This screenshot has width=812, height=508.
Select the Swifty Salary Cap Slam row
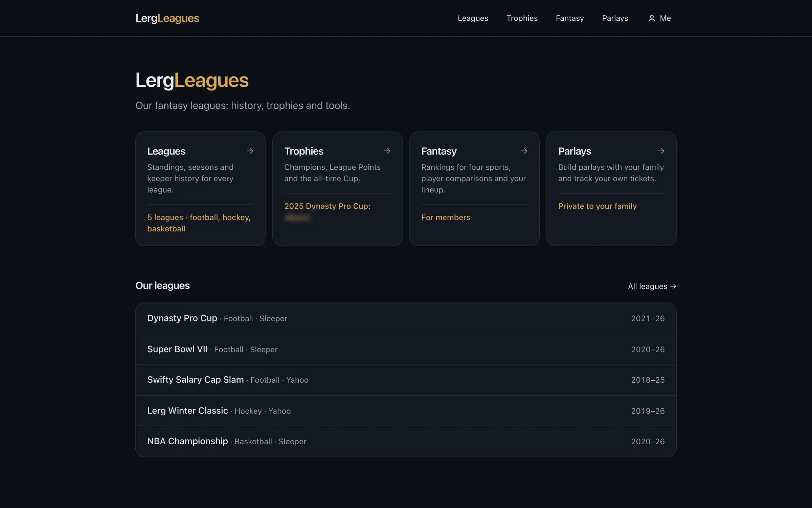(x=406, y=380)
